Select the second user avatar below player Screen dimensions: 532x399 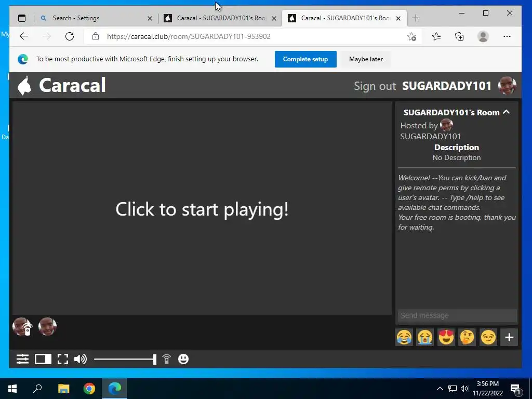coord(47,327)
